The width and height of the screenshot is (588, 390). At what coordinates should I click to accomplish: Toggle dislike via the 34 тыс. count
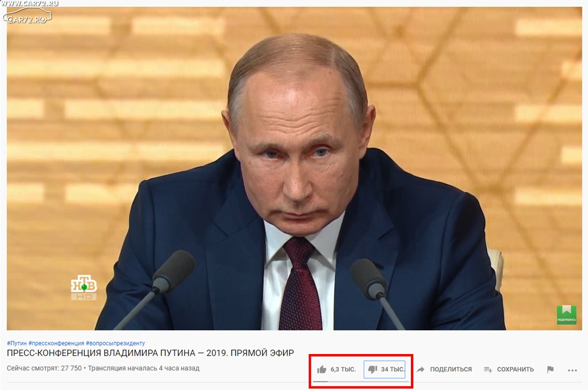[393, 369]
